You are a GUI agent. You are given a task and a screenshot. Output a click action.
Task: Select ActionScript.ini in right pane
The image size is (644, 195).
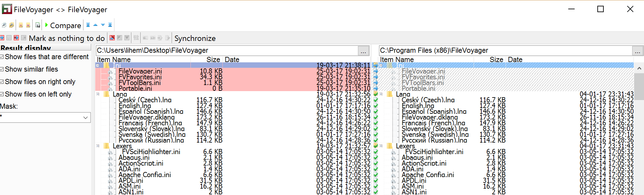pyautogui.click(x=424, y=163)
